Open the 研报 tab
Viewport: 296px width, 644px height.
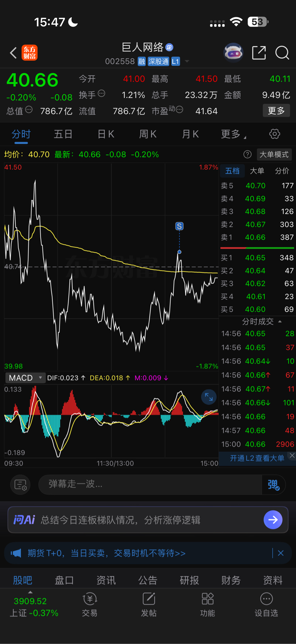pos(190,580)
